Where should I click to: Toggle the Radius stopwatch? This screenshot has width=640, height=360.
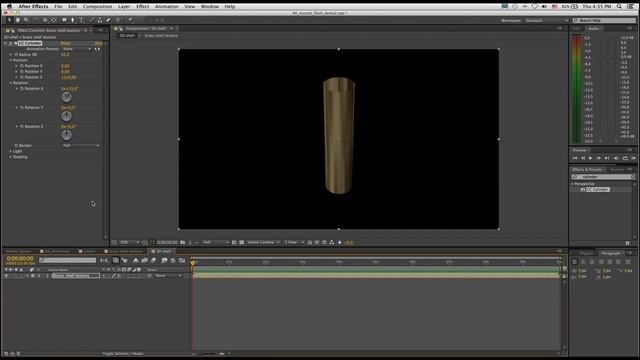click(x=16, y=54)
